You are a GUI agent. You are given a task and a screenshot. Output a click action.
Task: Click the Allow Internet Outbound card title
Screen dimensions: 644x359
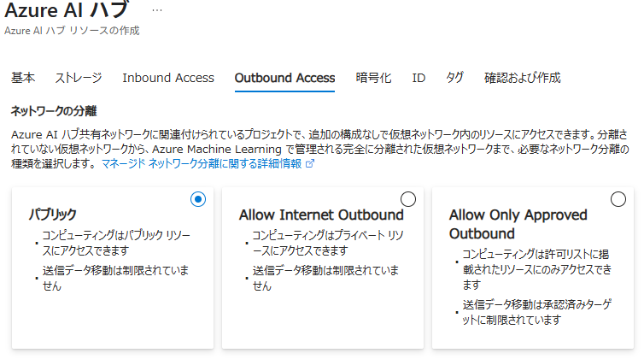(321, 215)
